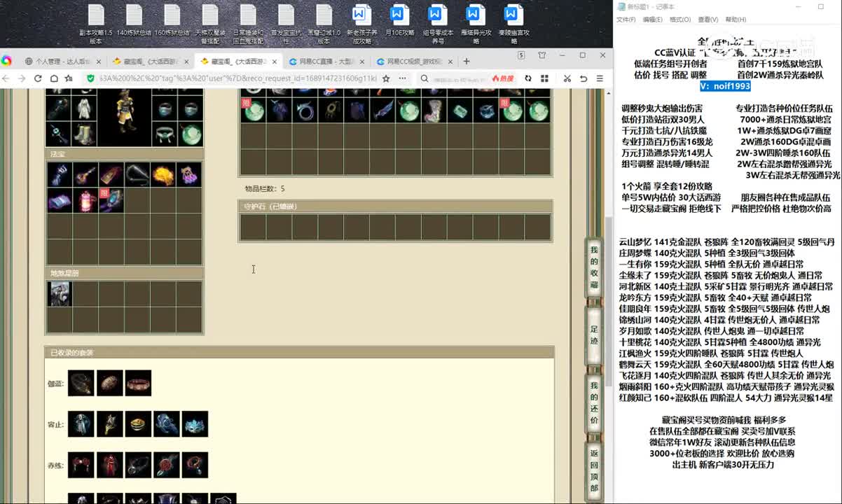Open WPS document 组号零成本养号
Viewport: 842px width, 504px height.
click(438, 24)
